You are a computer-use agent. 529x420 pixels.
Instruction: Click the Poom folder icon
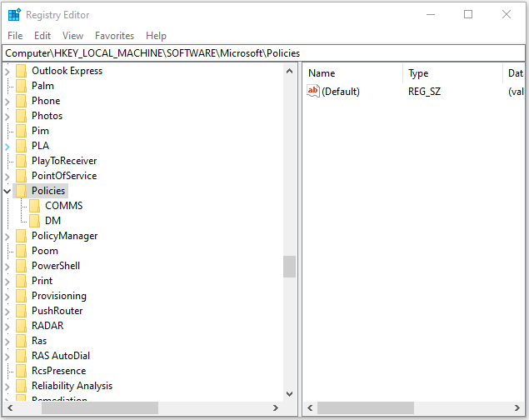click(22, 251)
